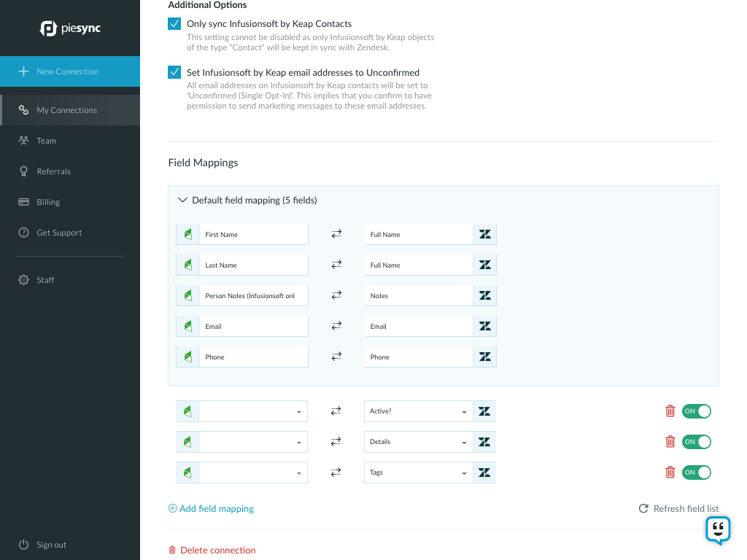This screenshot has width=747, height=560.
Task: Disable the Tags mapping toggle
Action: pyautogui.click(x=696, y=472)
